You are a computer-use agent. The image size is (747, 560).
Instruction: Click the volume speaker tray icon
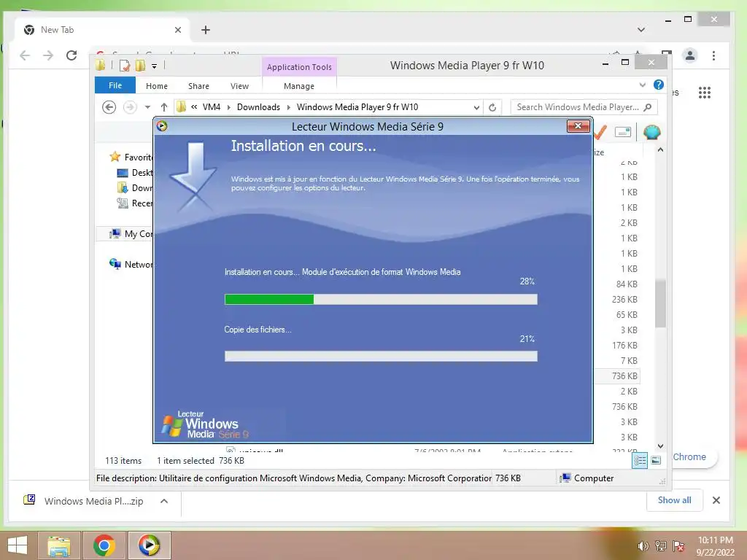pyautogui.click(x=643, y=546)
